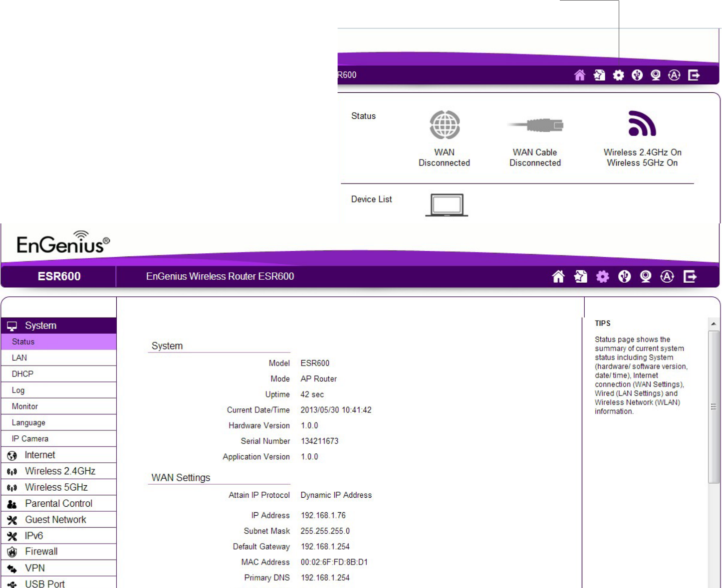
Task: Click the Primary DNS value 192.168.1.254
Action: [x=325, y=578]
